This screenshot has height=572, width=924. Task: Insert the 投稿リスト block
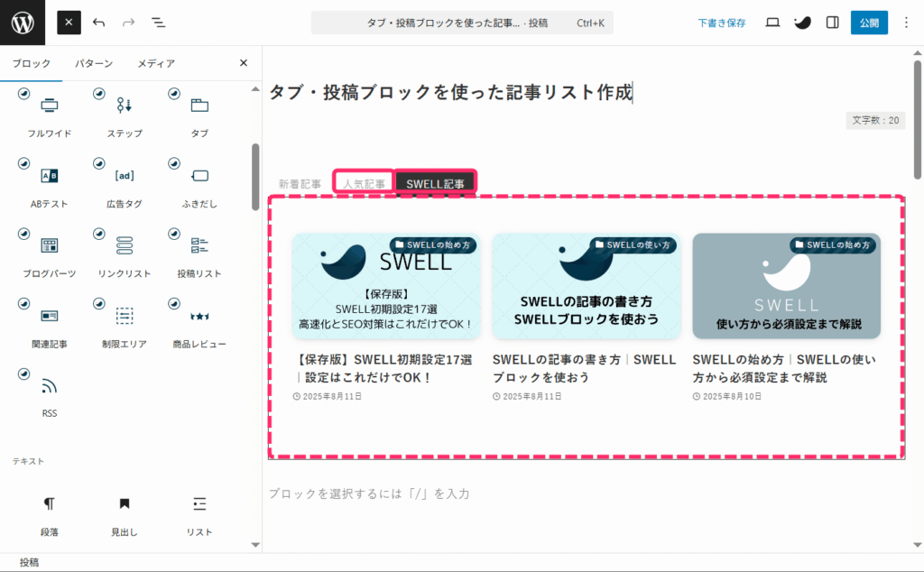199,255
